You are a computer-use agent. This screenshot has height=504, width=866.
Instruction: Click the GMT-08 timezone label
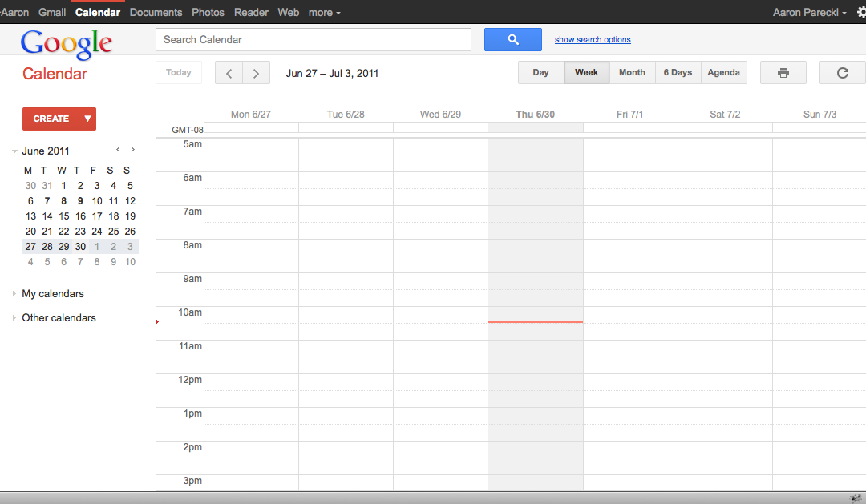tap(187, 130)
